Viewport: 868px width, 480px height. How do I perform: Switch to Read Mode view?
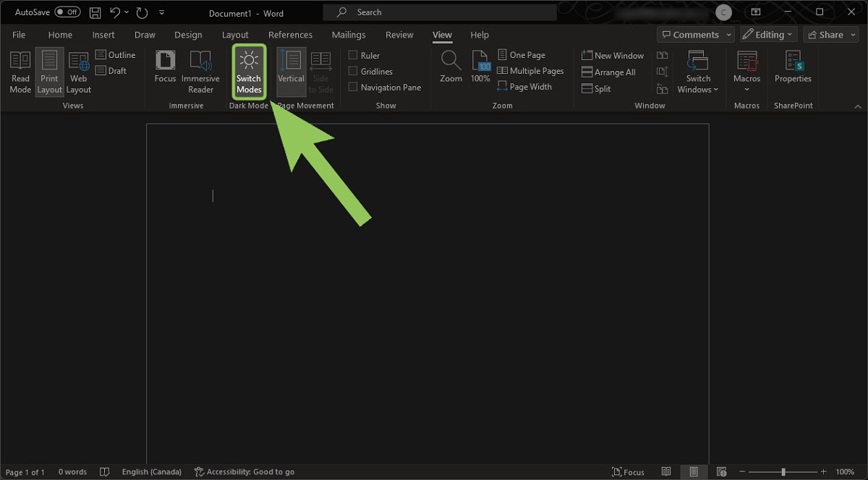click(x=20, y=72)
